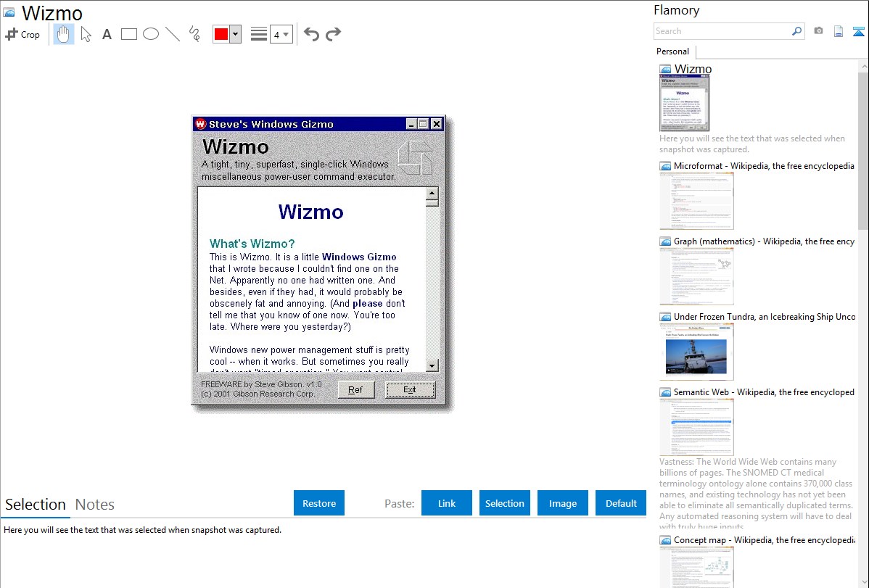Click the search magnifier icon

[x=797, y=31]
